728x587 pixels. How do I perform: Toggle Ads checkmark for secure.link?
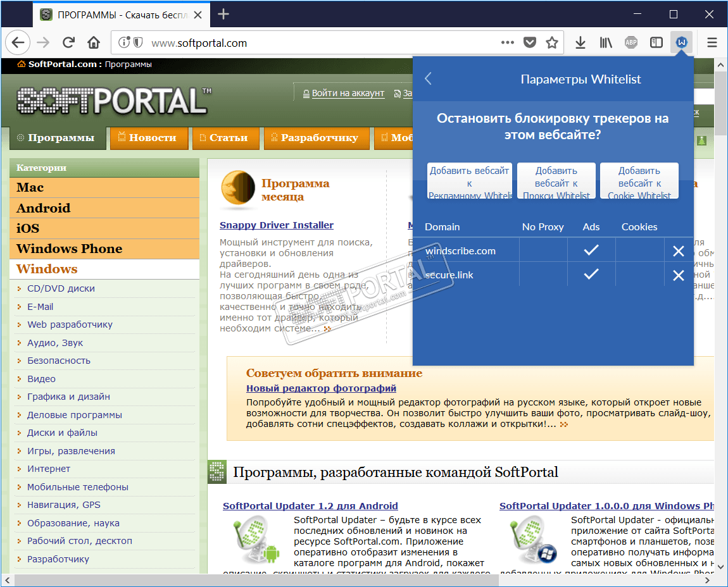pos(591,275)
